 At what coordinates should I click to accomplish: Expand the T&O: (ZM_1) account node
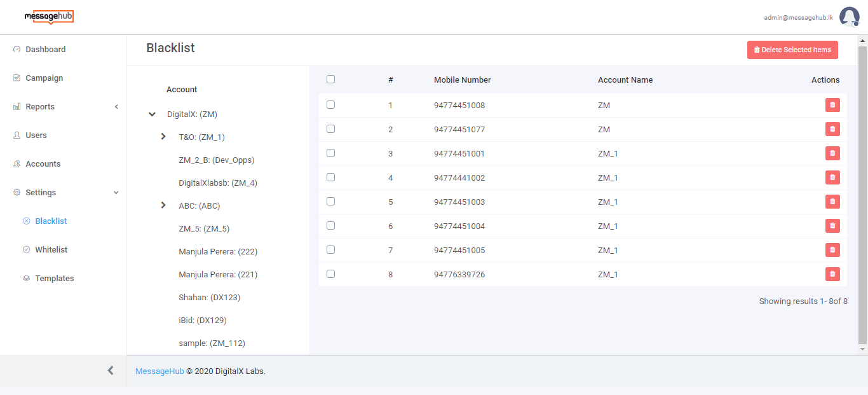(163, 137)
